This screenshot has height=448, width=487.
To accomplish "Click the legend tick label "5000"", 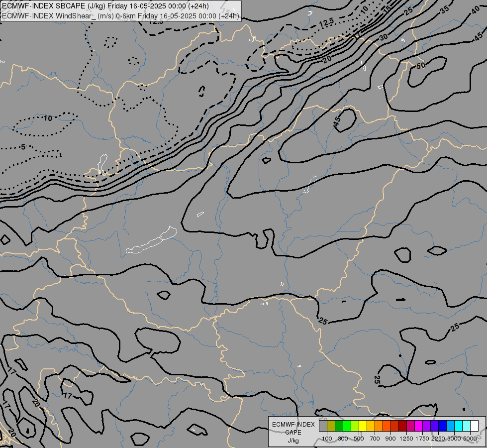I will pyautogui.click(x=470, y=439).
